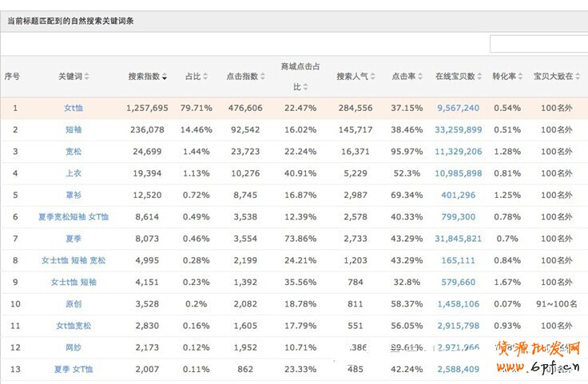Click the 31,845,821 items link
This screenshot has height=384, width=588.
click(x=458, y=239)
